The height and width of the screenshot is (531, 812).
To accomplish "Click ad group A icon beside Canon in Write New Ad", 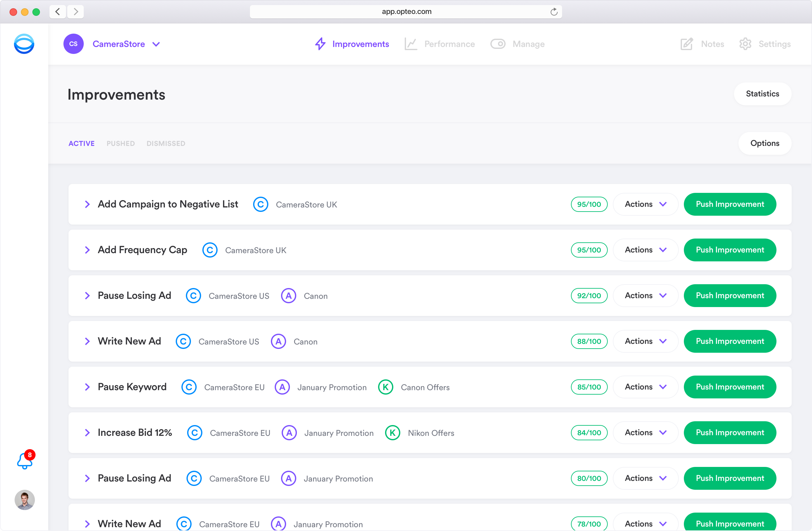I will [x=278, y=341].
